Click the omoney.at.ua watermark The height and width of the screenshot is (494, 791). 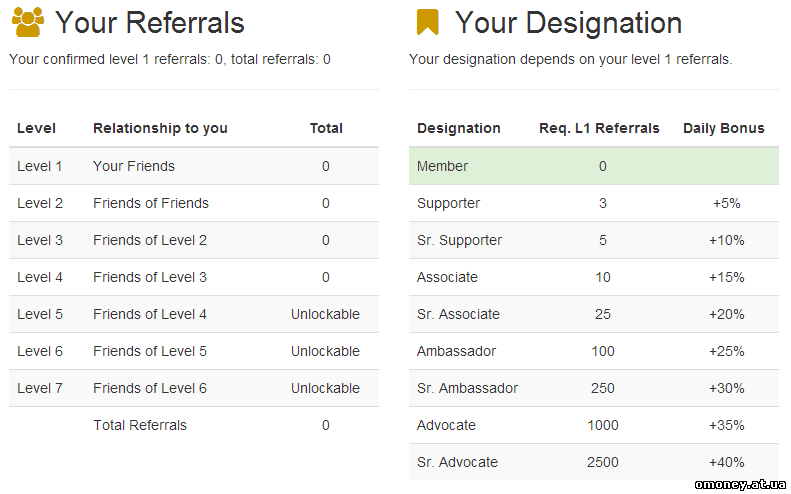point(740,484)
